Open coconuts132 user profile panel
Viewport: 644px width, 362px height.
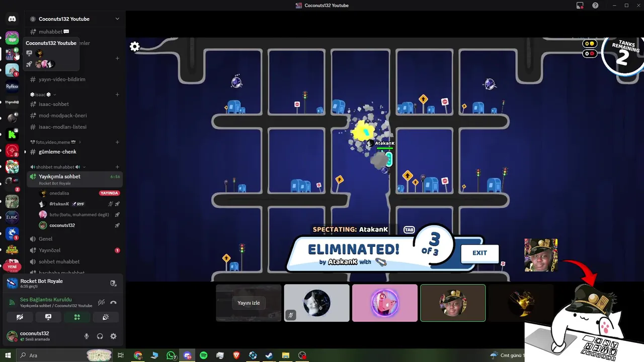[x=34, y=336]
